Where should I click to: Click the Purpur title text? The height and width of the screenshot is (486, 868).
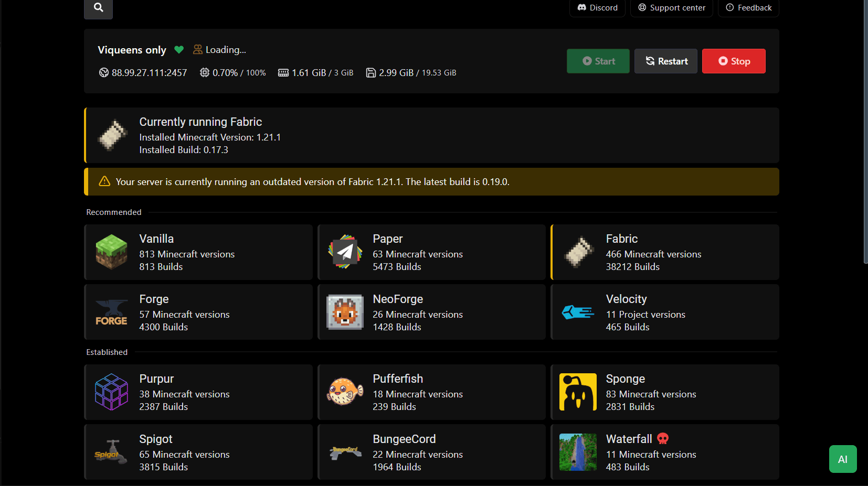(156, 379)
